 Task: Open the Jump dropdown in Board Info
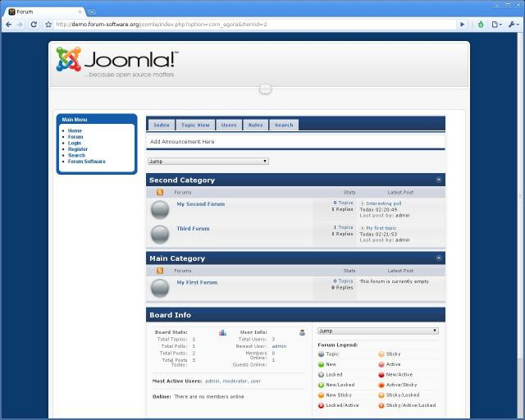point(377,331)
